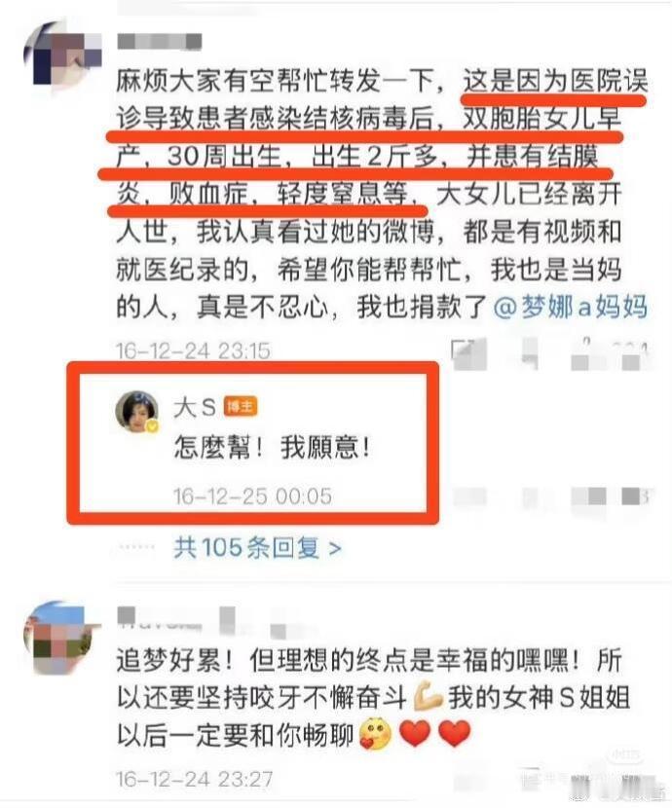672x808 pixels.
Task: Click the 16-12-24 23:15 comment timestamp
Action: click(x=193, y=350)
